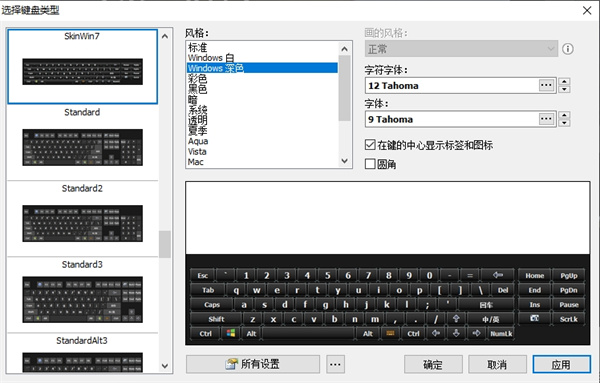Image resolution: width=600 pixels, height=383 pixels.
Task: Click the 确定 button
Action: point(433,364)
